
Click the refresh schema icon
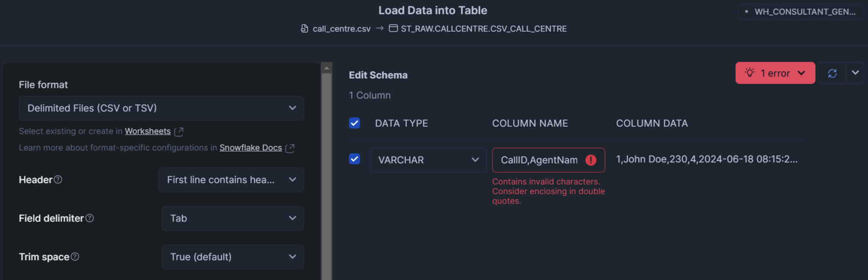tap(832, 73)
